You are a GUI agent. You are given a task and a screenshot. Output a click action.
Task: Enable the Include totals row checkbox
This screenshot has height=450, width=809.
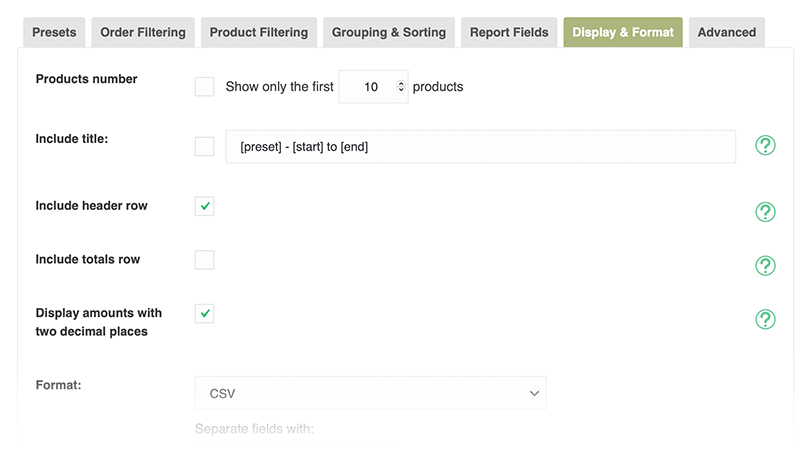(x=205, y=260)
